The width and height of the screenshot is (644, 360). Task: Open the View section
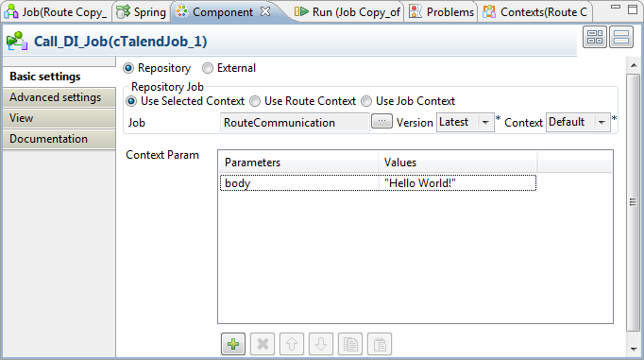point(59,118)
